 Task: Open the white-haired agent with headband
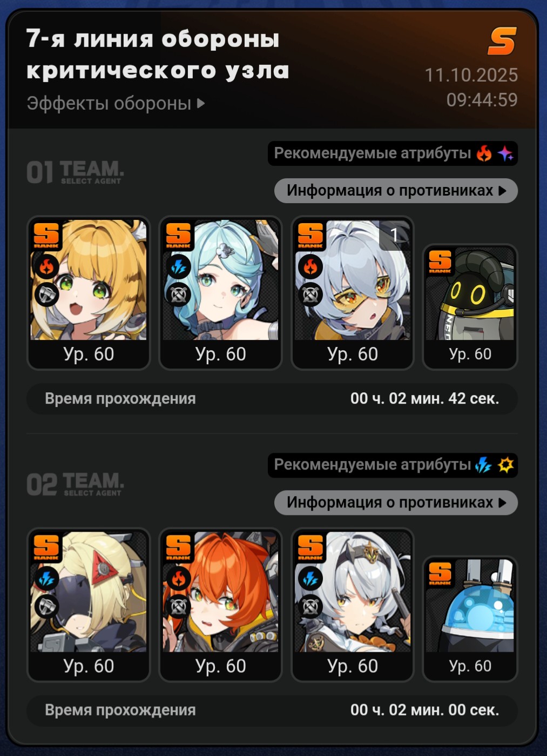tap(353, 605)
